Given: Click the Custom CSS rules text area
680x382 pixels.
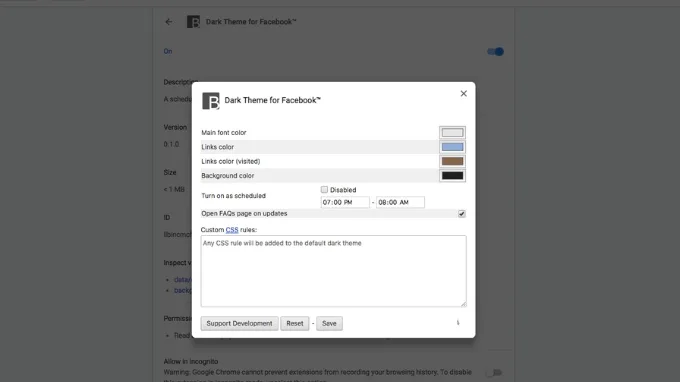Looking at the screenshot, I should [333, 271].
